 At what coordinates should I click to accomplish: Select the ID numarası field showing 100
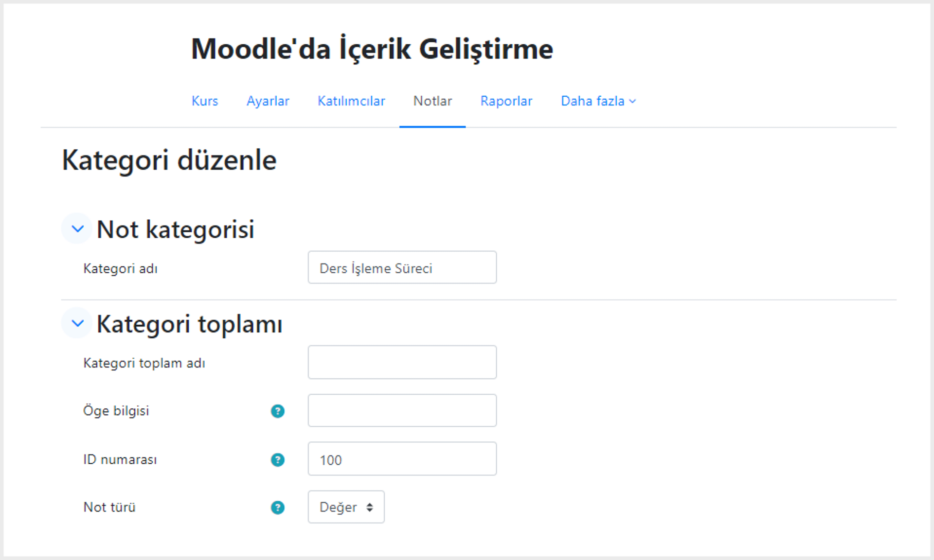click(402, 459)
